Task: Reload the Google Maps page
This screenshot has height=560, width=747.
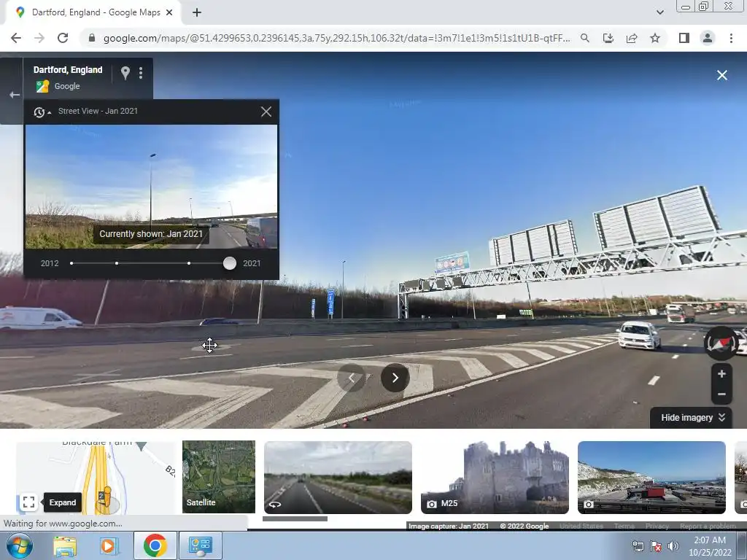Action: [63, 38]
